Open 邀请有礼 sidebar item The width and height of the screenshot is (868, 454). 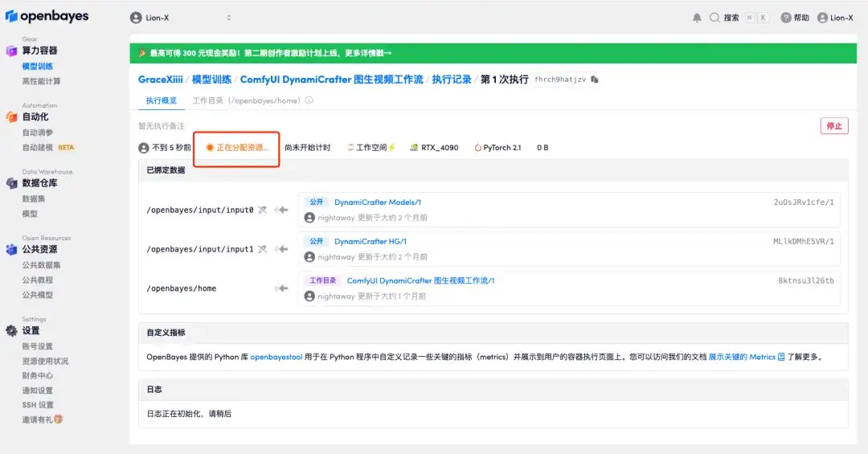point(43,419)
